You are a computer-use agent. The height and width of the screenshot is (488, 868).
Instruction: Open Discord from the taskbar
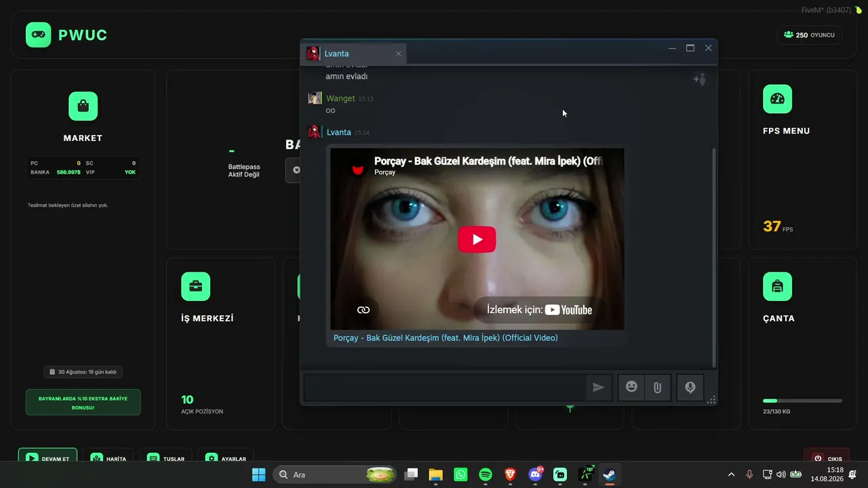(x=536, y=475)
